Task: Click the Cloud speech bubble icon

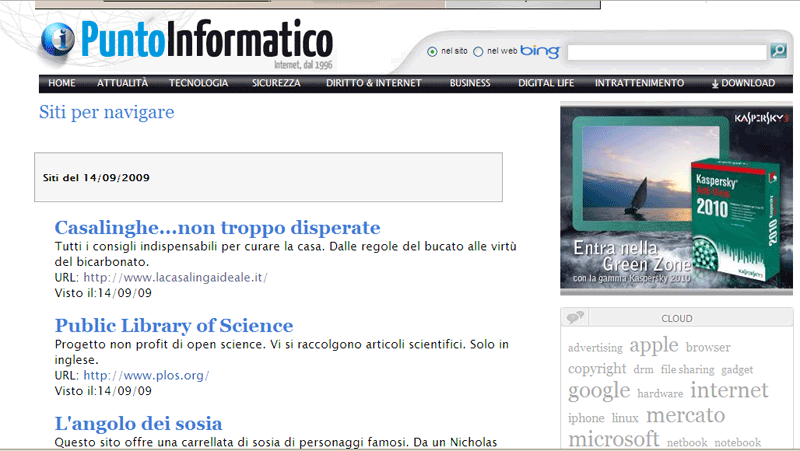Action: [575, 317]
